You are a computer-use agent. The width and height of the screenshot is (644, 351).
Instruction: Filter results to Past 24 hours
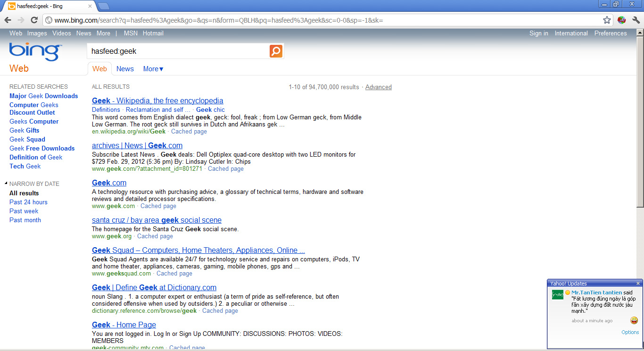(x=28, y=202)
